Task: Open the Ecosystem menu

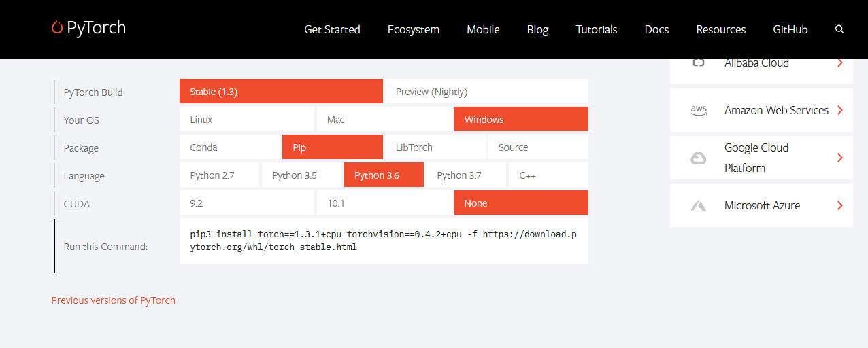Action: click(x=414, y=29)
